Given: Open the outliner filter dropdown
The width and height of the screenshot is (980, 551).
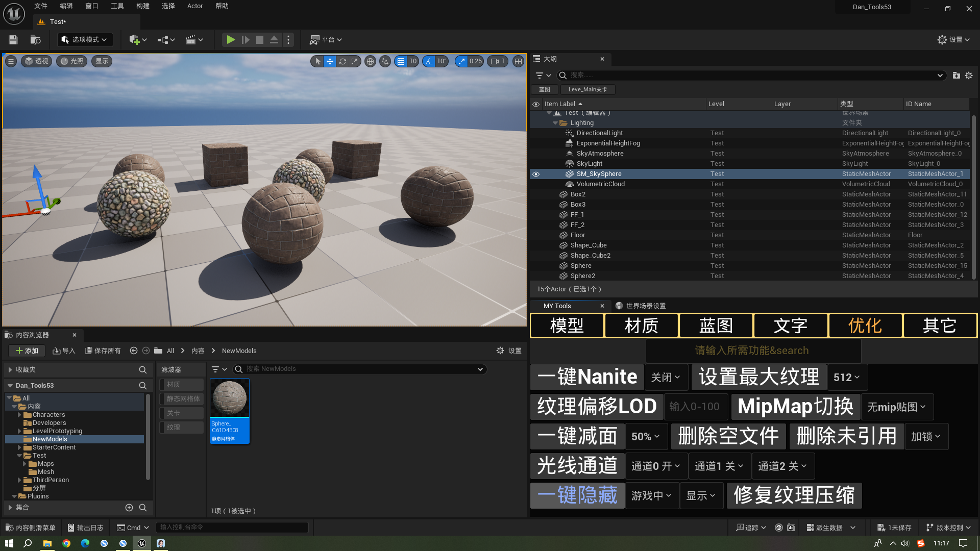Looking at the screenshot, I should click(543, 76).
